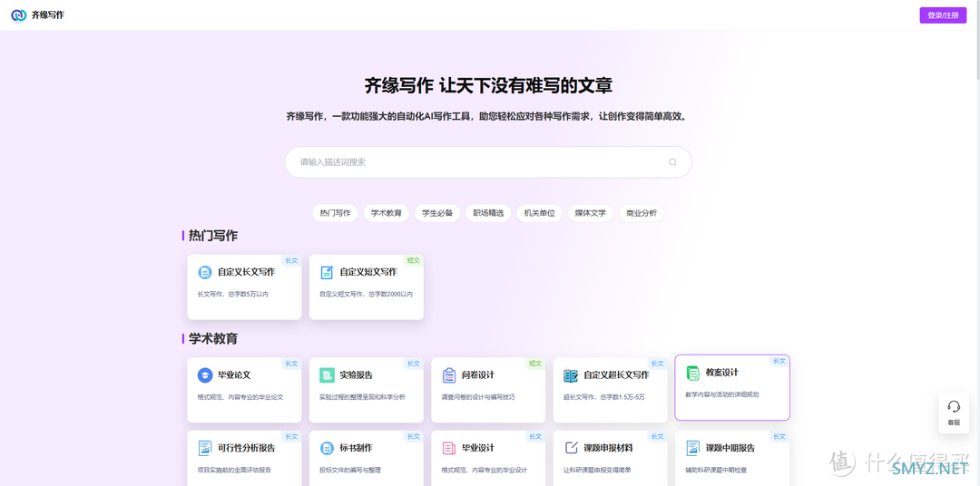This screenshot has height=486, width=980.
Task: Click the 齐缘写作 brand name in header
Action: click(x=48, y=15)
